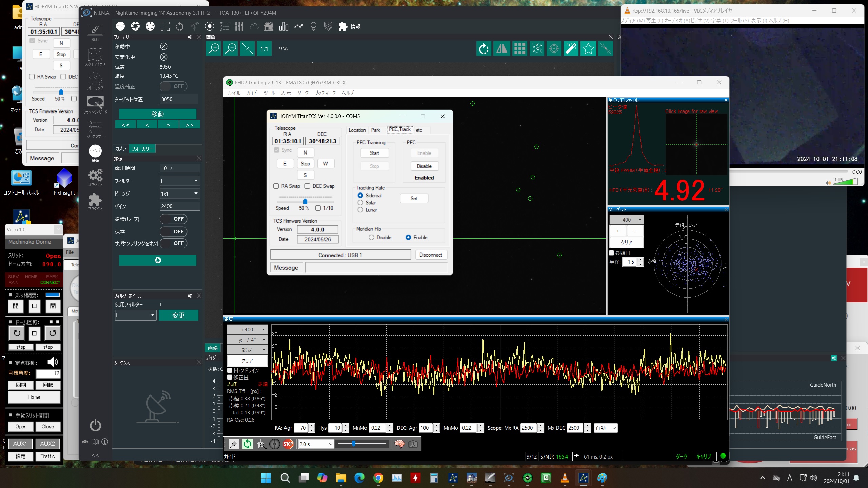Click NINA filter wheel icon in top toolbar
868x488 pixels.
click(x=150, y=26)
